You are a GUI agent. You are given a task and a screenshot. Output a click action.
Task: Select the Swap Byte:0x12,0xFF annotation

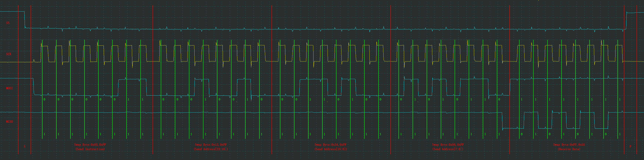[x=211, y=144]
